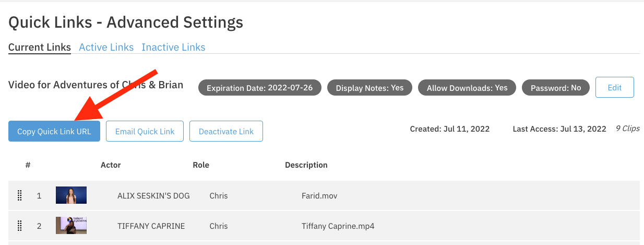Screen dimensions: 644x245
Task: Click drag handle icon for row 1
Action: click(x=20, y=196)
